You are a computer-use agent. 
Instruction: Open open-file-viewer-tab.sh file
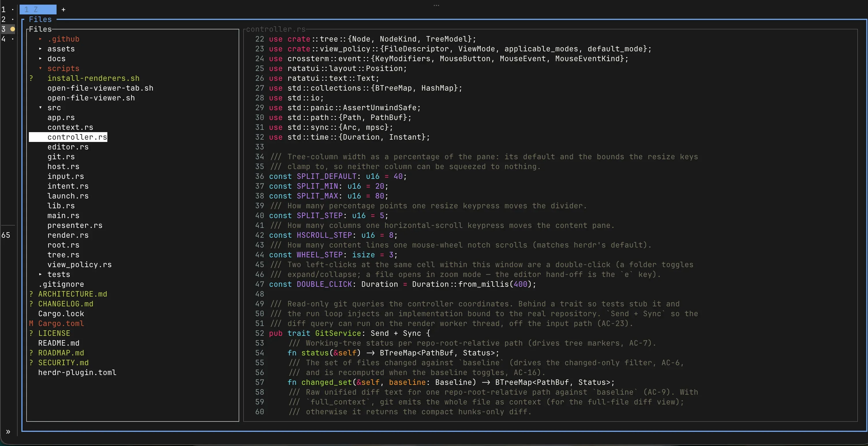100,88
